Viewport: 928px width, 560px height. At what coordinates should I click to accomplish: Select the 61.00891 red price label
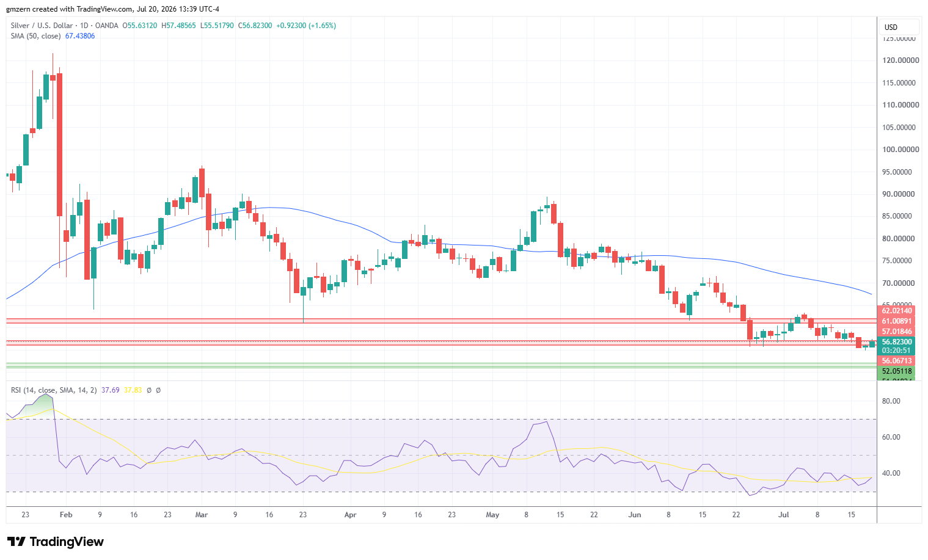coord(896,321)
